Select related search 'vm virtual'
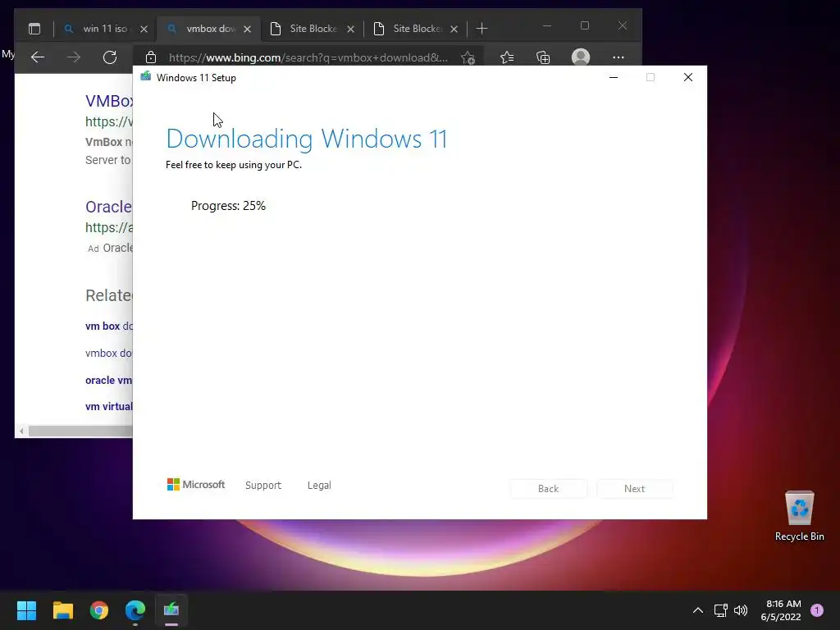 click(x=109, y=406)
